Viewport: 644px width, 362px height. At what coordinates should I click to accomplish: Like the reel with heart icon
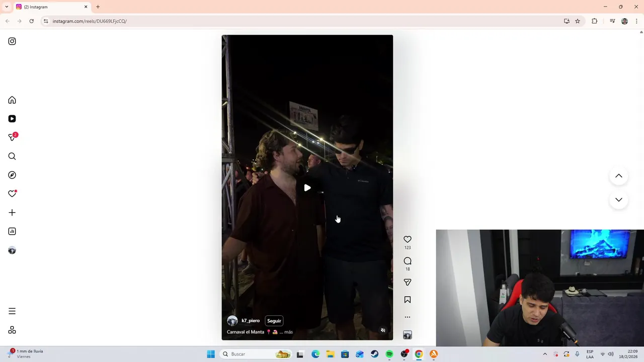408,239
